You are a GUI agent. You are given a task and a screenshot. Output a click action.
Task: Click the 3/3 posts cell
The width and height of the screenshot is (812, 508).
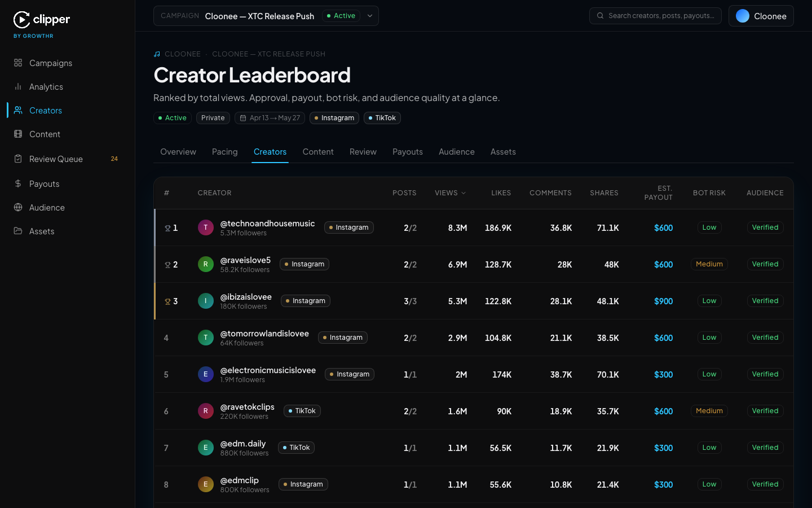[410, 301]
